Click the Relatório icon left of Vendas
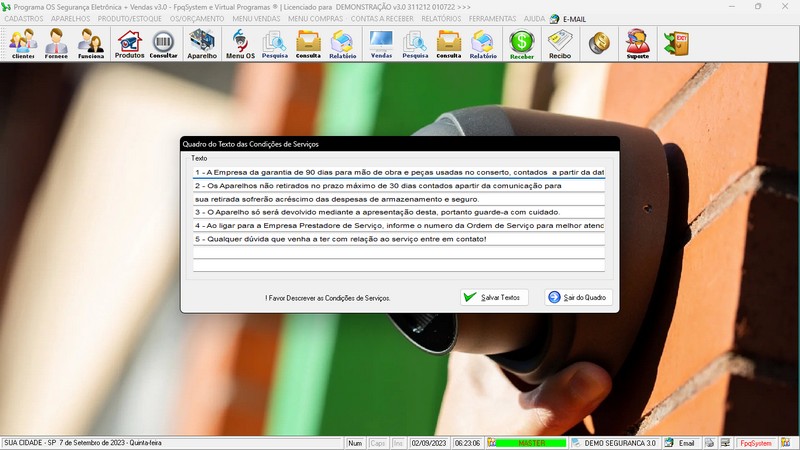The image size is (800, 450). (x=342, y=44)
